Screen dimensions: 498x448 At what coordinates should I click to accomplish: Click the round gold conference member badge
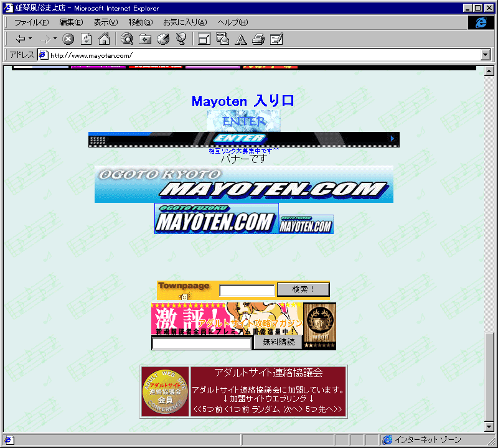(x=165, y=391)
